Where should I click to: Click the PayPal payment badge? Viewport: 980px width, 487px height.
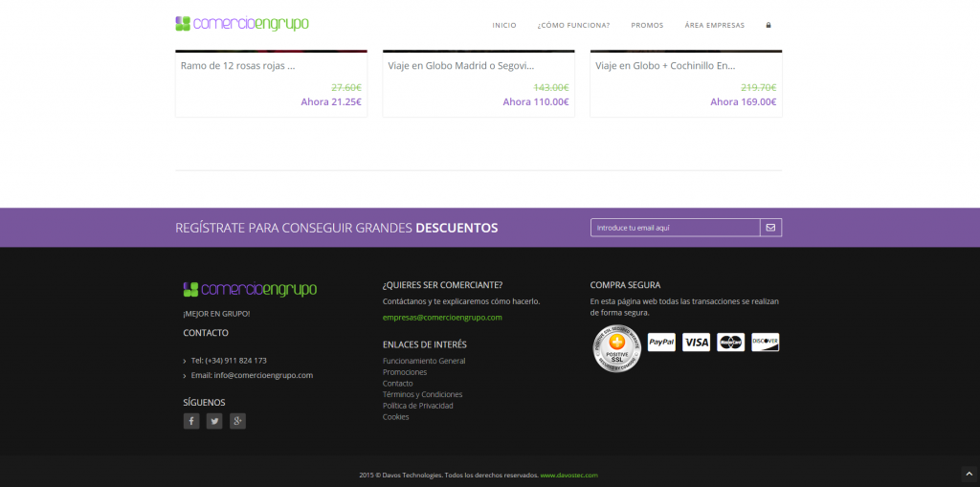tap(661, 343)
